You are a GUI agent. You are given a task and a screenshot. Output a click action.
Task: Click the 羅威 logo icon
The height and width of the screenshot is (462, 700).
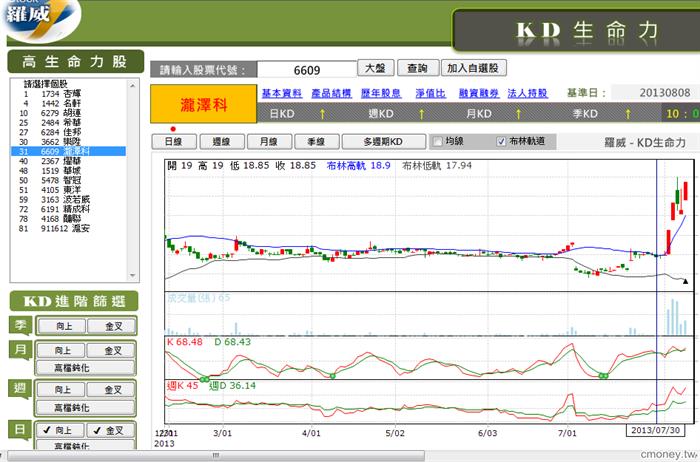point(40,19)
